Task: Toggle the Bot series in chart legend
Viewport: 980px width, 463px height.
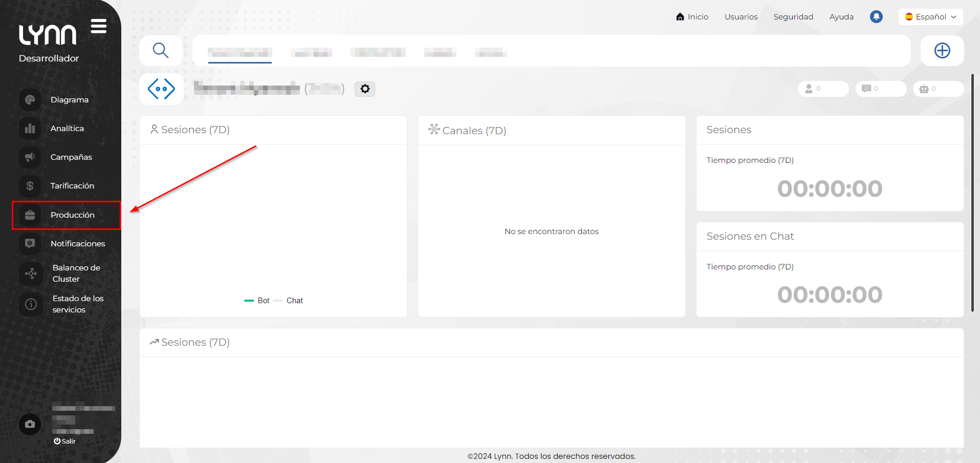Action: pos(257,301)
